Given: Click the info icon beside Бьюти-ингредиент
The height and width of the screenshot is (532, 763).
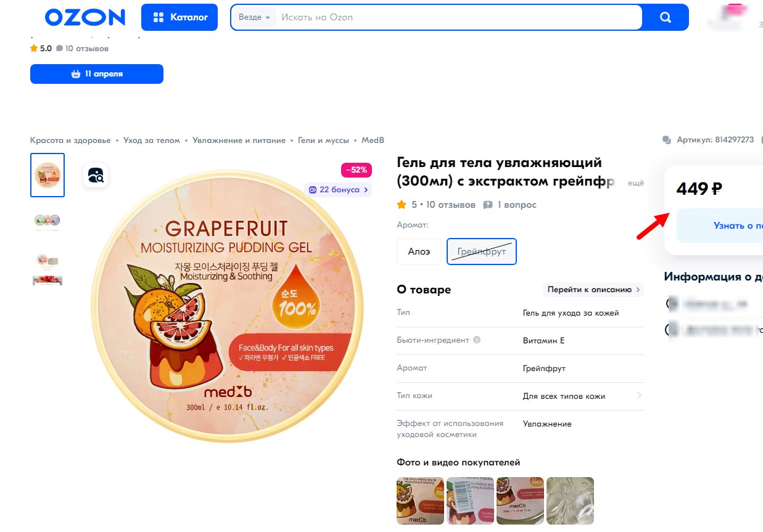Looking at the screenshot, I should 477,340.
